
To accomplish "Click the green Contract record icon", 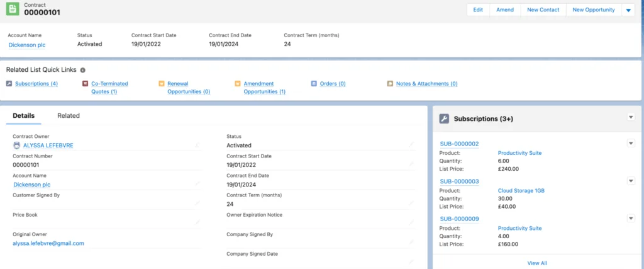I will click(13, 9).
